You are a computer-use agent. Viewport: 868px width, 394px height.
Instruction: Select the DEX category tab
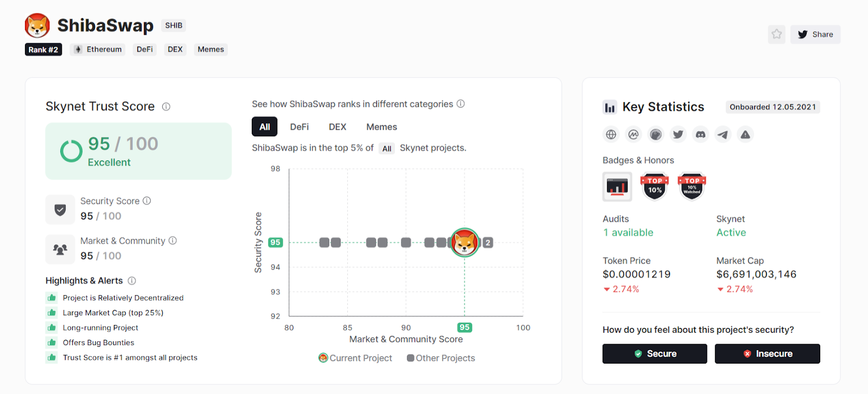337,127
